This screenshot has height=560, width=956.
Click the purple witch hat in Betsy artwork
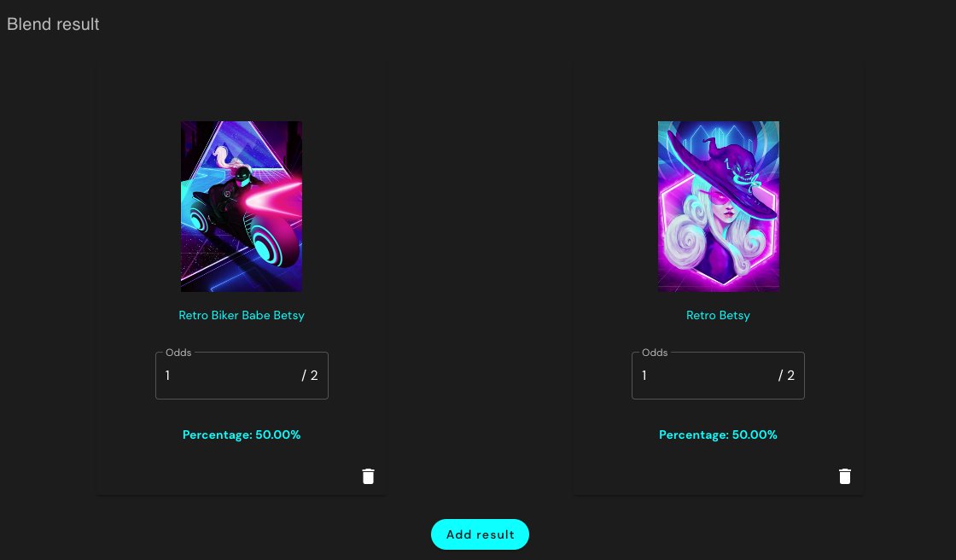click(x=722, y=174)
